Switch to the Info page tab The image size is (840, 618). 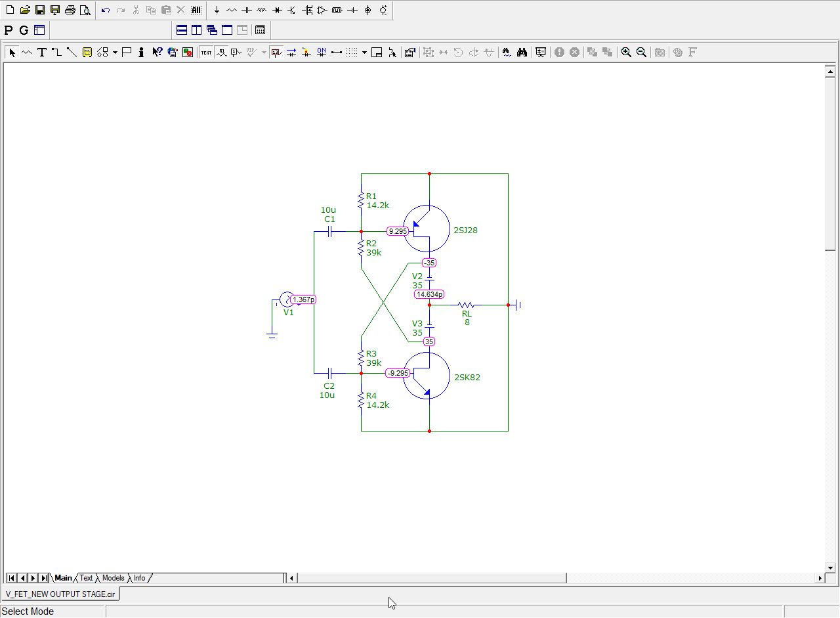tap(139, 578)
